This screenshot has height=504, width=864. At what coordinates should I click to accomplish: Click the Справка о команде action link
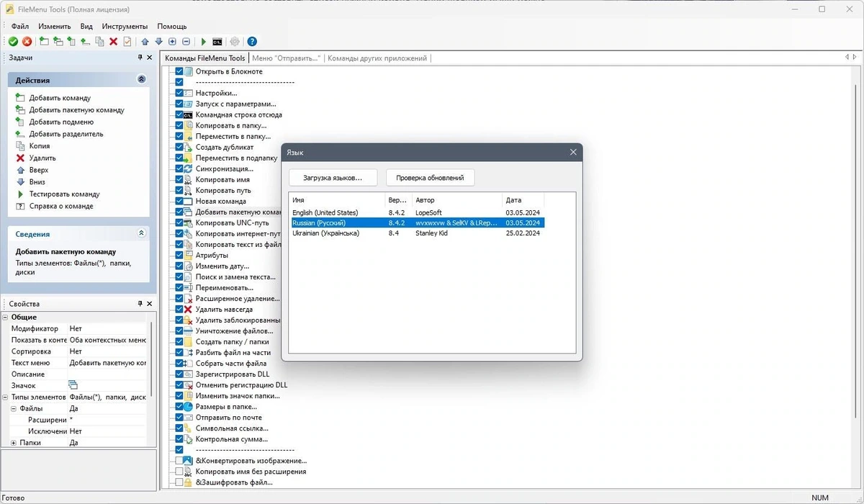[x=61, y=206]
